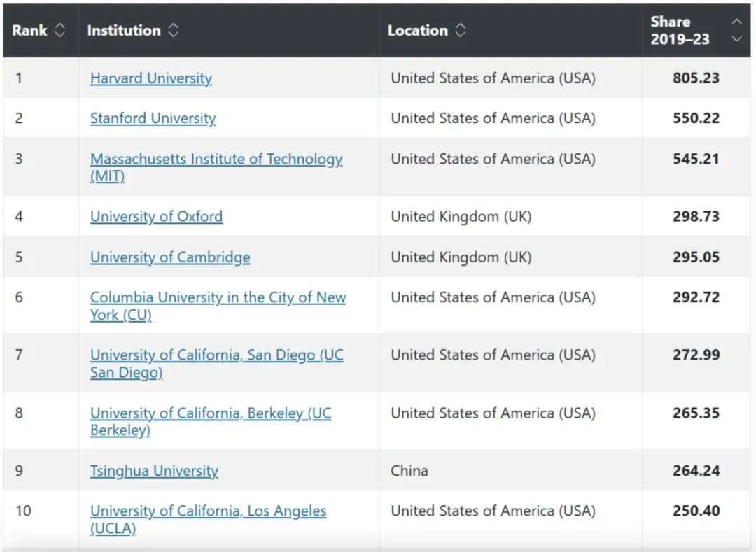The height and width of the screenshot is (552, 756).
Task: Select Oxford's share value 298.73
Action: tap(696, 216)
